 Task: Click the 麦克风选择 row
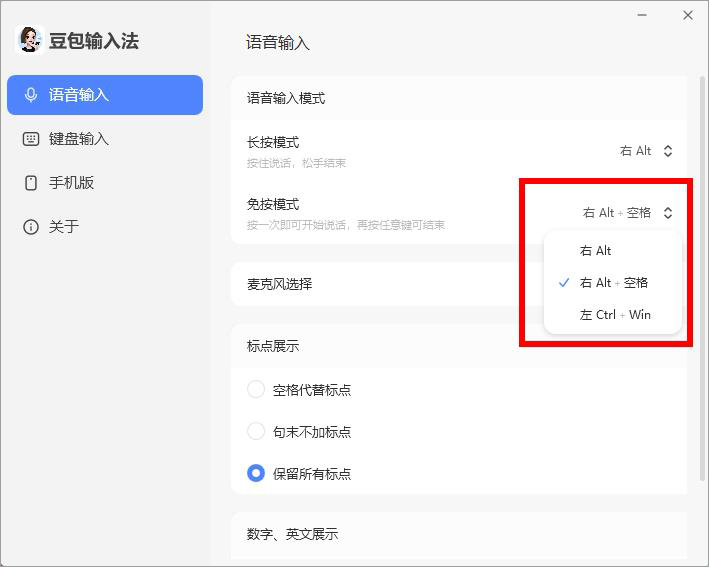(459, 284)
